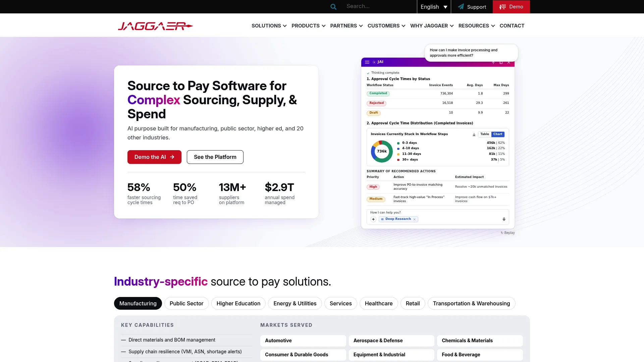Click the See the Platform button

click(215, 157)
